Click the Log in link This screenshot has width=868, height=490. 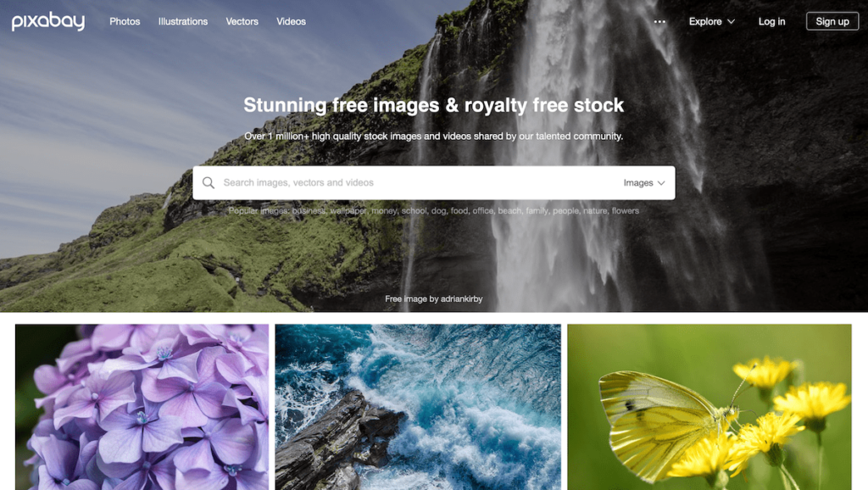coord(771,21)
